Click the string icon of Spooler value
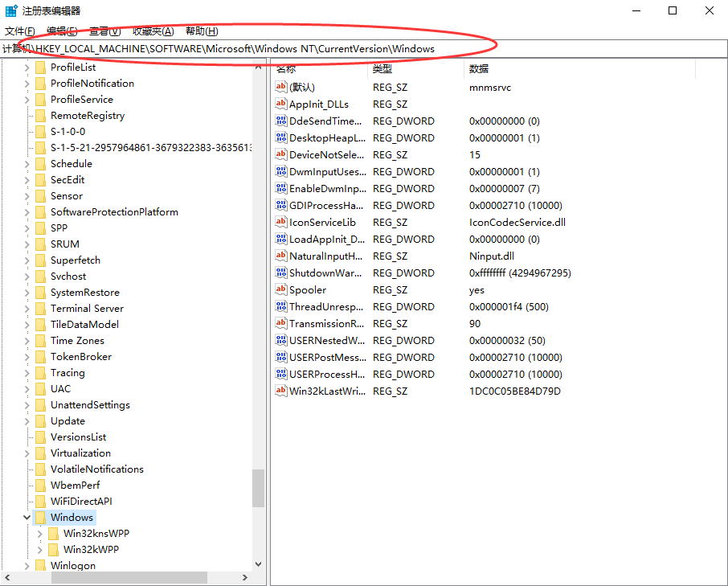728x586 pixels. [x=281, y=289]
